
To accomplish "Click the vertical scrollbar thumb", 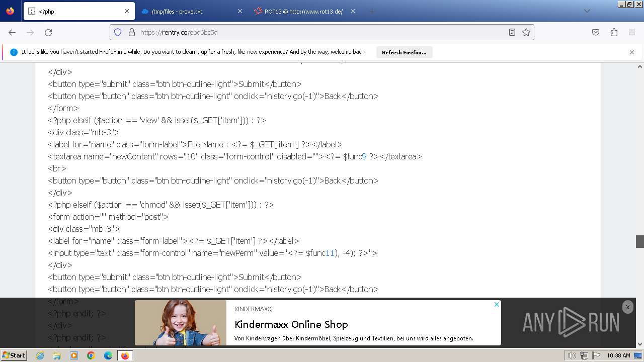I will (640, 241).
